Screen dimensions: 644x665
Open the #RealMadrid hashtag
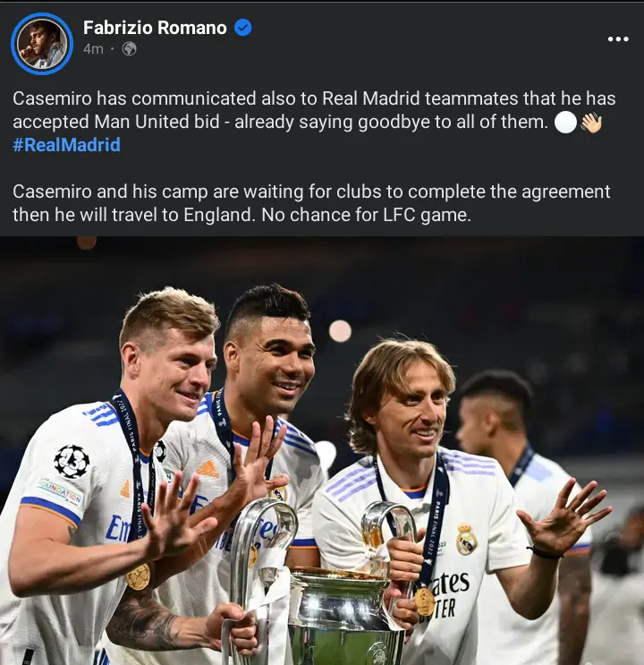[66, 145]
